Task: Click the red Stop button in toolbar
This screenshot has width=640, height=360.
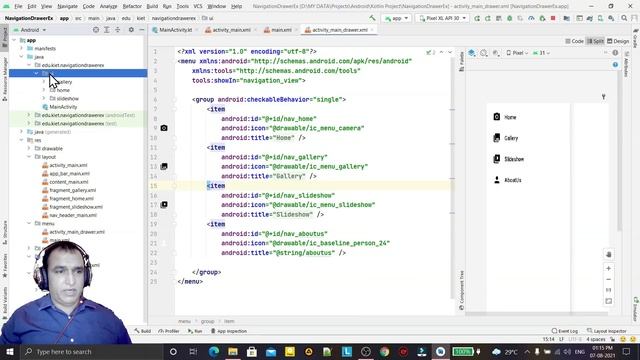Action: point(553,18)
